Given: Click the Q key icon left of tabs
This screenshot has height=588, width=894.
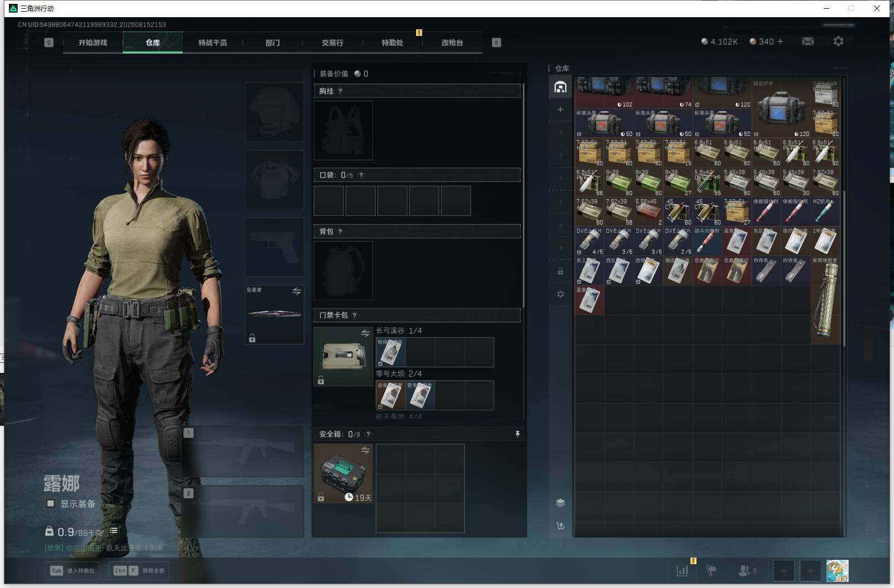Looking at the screenshot, I should (x=49, y=43).
